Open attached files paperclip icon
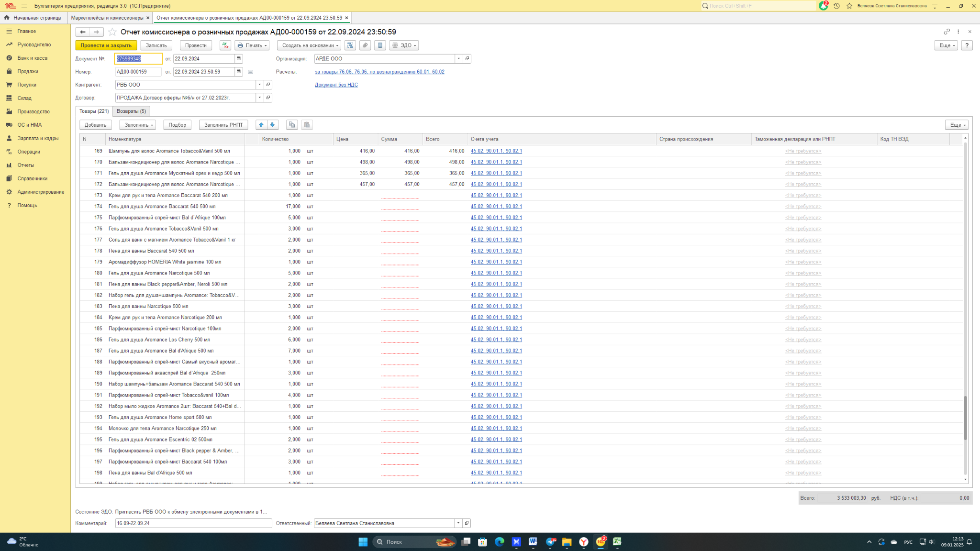The height and width of the screenshot is (551, 980). click(x=365, y=45)
